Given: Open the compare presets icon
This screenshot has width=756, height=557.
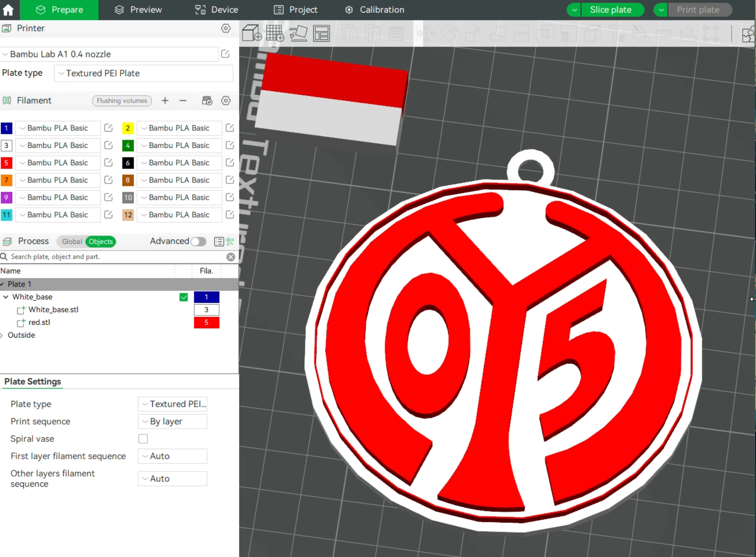Looking at the screenshot, I should click(x=230, y=242).
